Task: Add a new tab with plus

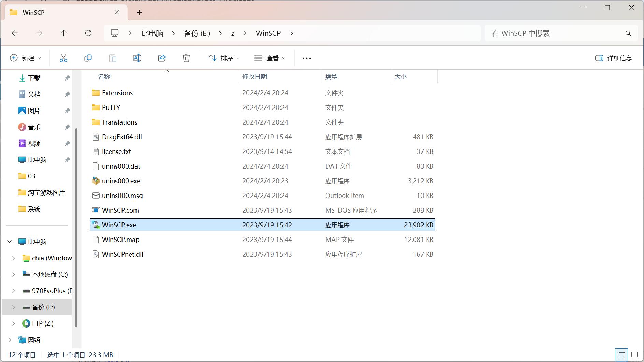Action: point(139,13)
